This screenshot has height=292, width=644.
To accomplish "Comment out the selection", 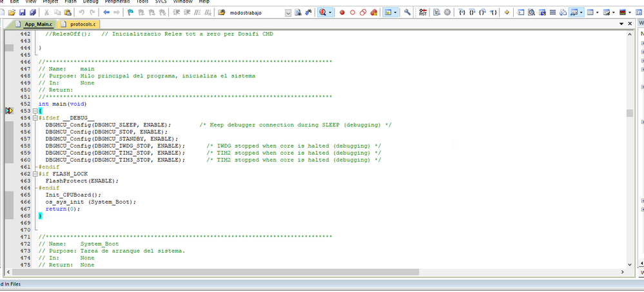I will point(197,12).
